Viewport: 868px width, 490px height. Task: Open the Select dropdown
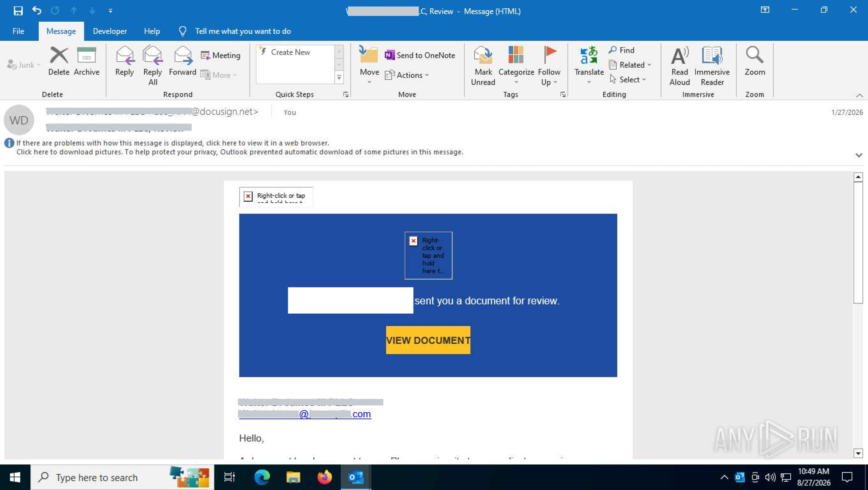coord(627,79)
